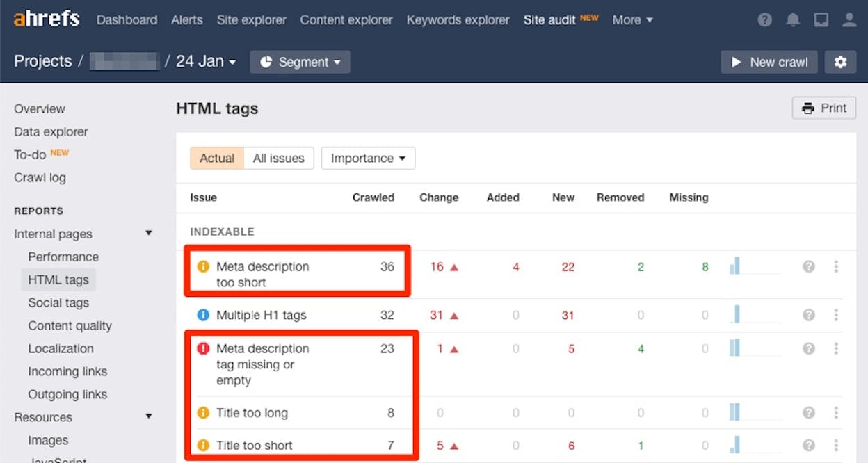868x463 pixels.
Task: Click the Print button
Action: pos(824,108)
